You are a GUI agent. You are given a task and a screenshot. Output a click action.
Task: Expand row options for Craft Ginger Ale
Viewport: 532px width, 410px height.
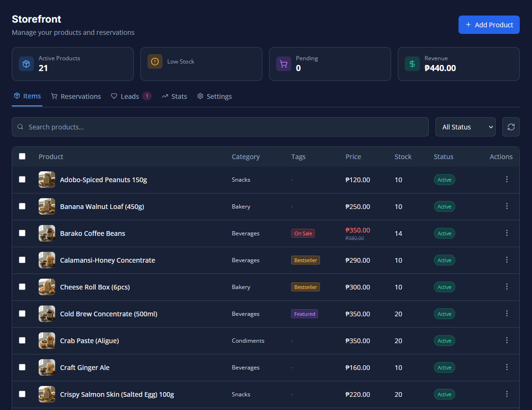pos(507,367)
